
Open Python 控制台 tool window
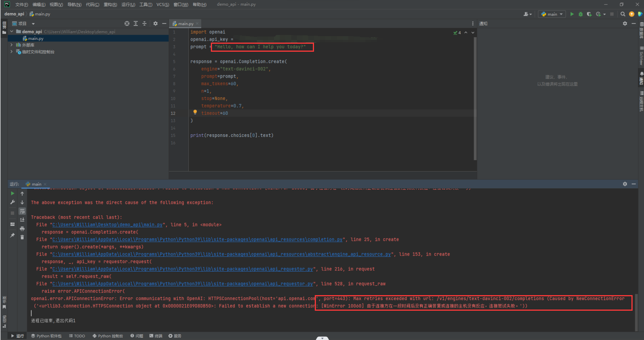pyautogui.click(x=108, y=336)
